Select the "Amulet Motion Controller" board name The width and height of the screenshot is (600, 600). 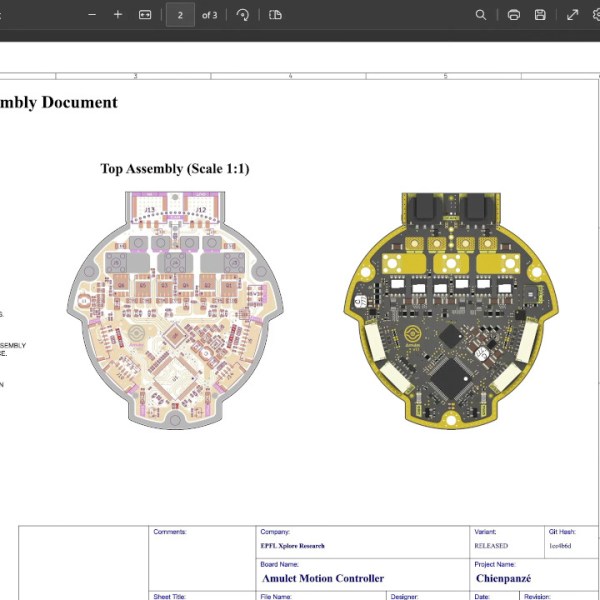click(x=323, y=578)
